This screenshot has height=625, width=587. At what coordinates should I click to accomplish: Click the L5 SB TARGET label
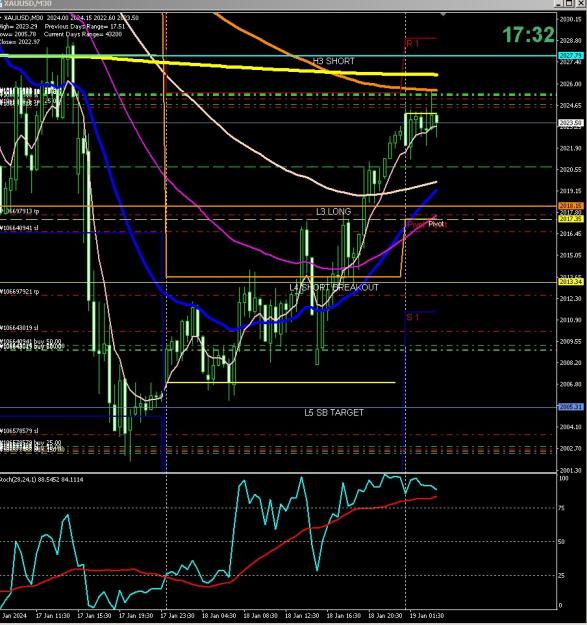tap(334, 413)
